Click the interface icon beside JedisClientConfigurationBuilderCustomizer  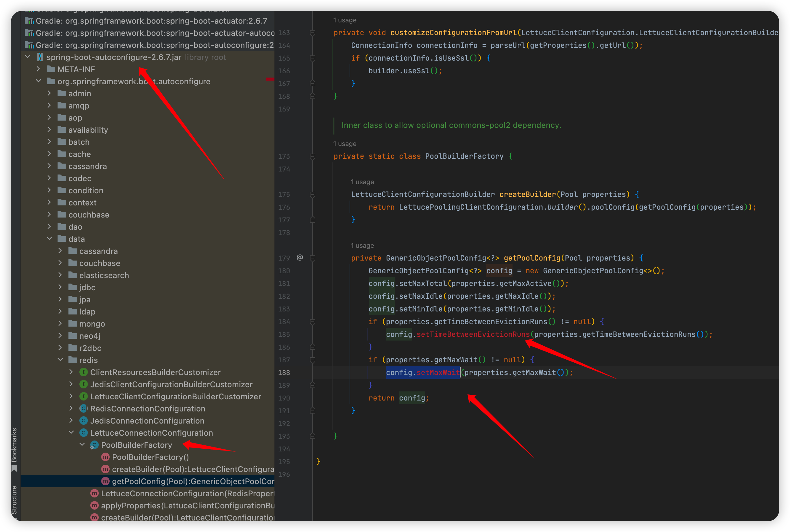tap(83, 384)
